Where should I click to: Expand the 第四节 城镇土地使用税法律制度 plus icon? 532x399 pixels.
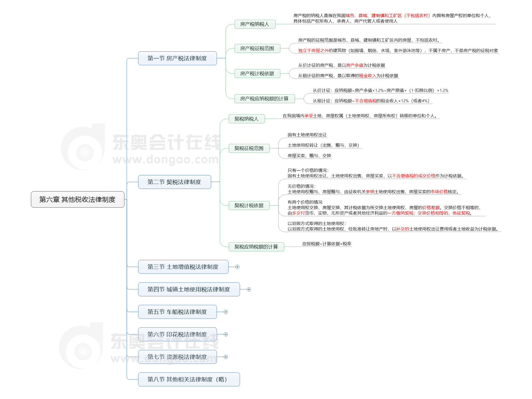tap(249, 289)
